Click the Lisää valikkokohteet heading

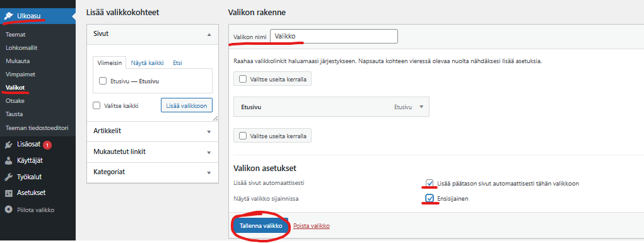click(x=123, y=13)
